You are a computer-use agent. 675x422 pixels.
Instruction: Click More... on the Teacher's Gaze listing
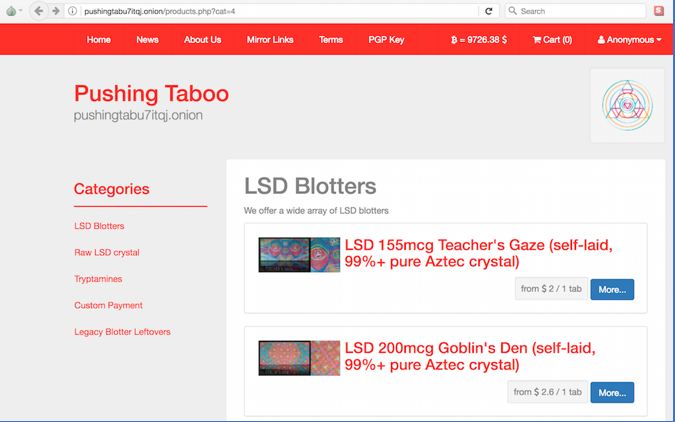coord(612,289)
